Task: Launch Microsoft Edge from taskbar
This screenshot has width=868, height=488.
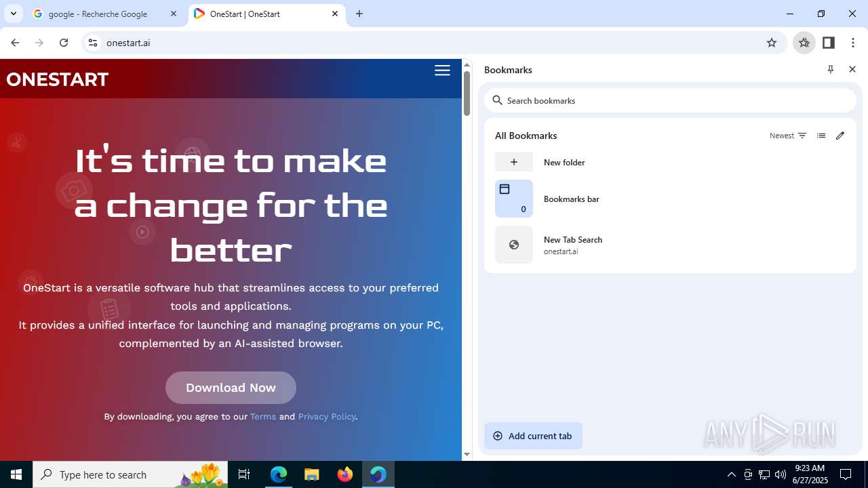Action: (279, 474)
